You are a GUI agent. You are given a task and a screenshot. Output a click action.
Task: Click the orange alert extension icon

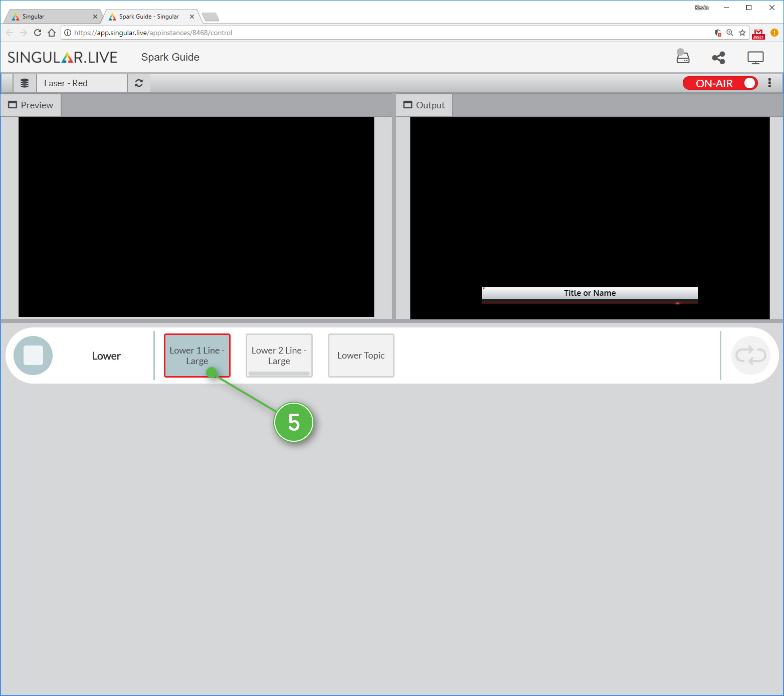774,33
